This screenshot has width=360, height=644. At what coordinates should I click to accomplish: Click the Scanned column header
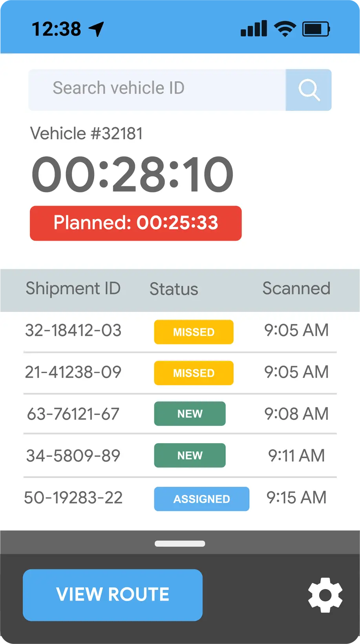[296, 289]
